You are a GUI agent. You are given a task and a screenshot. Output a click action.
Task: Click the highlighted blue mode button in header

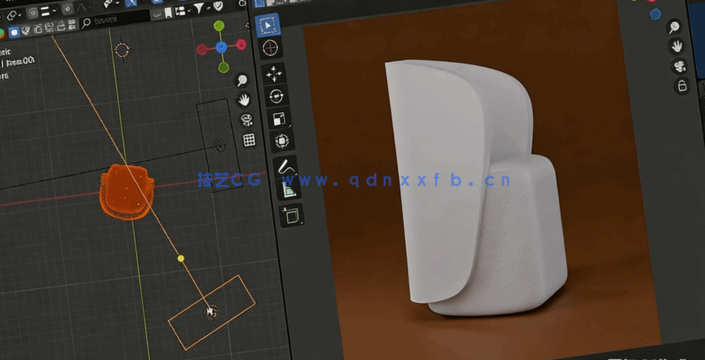point(14,32)
